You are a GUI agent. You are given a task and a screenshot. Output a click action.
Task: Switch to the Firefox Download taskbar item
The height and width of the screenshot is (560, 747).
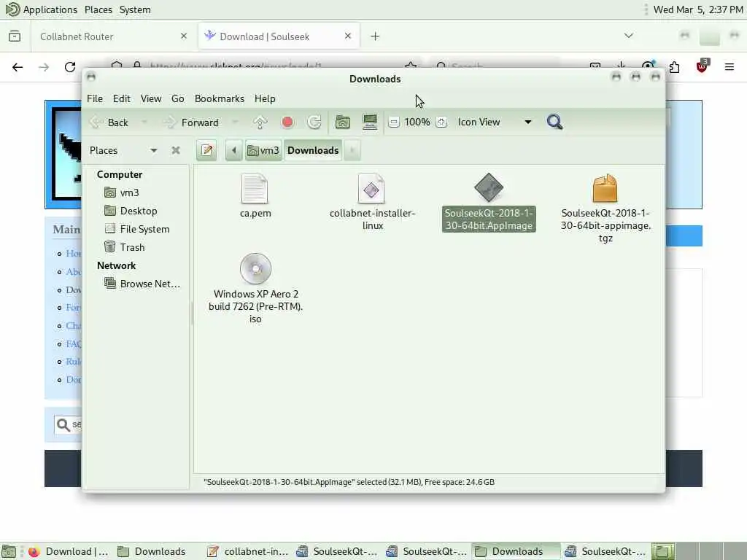(x=68, y=551)
